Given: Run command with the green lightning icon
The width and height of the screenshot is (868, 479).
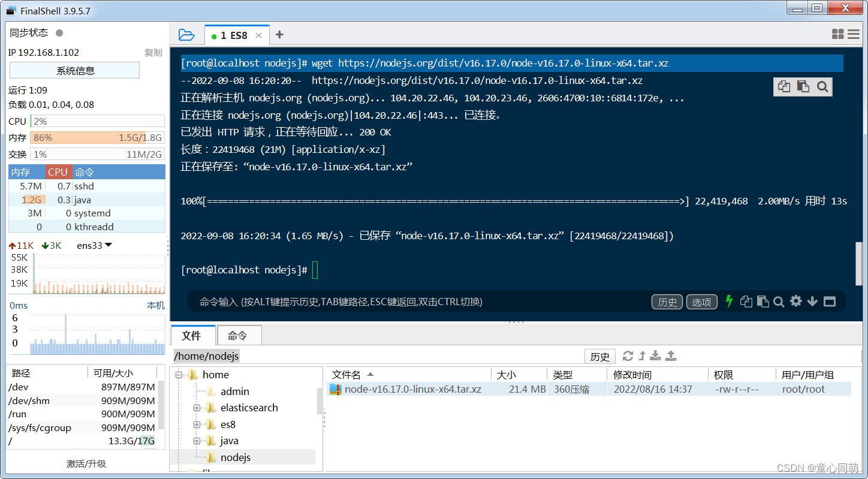Looking at the screenshot, I should point(729,302).
